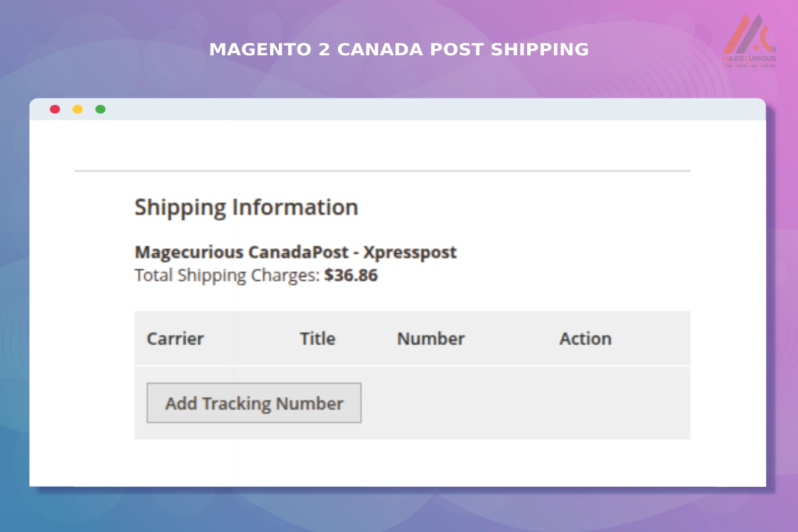Click the MAGECURIOUS wordmark under the logo
Viewport: 798px width, 532px height.
pos(749,59)
